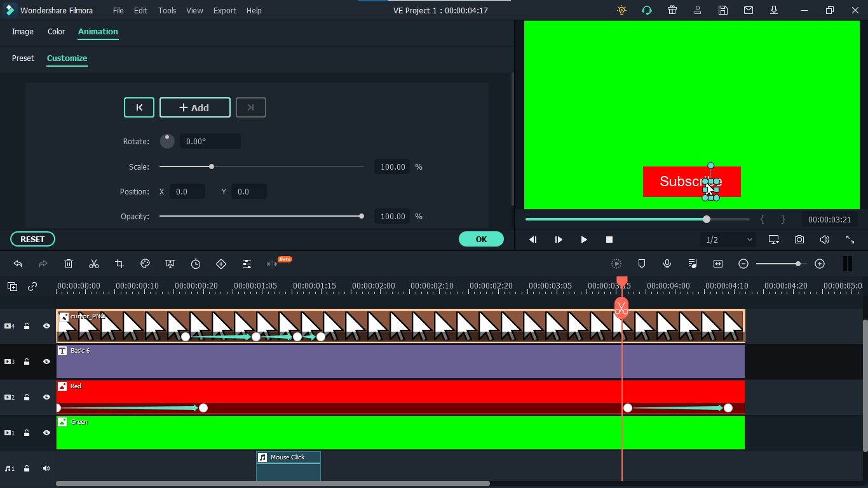This screenshot has width=868, height=488.
Task: Zoom in timeline with plus icon
Action: coord(820,264)
